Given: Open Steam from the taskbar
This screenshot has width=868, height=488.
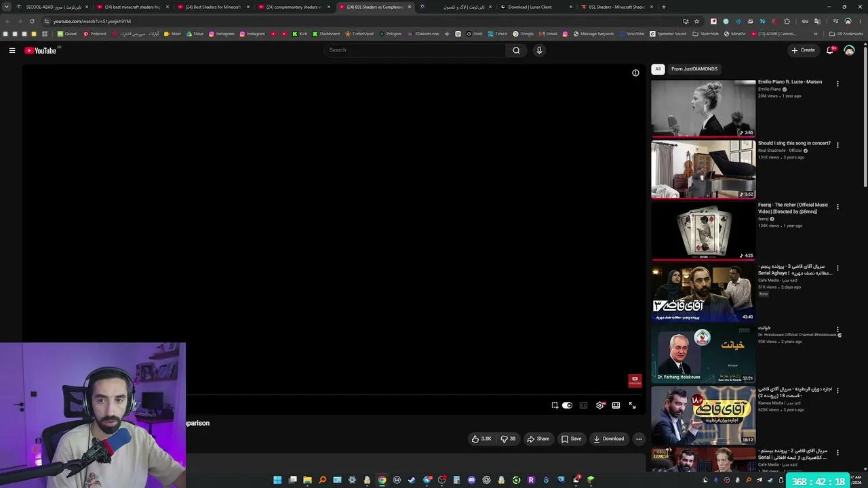Looking at the screenshot, I should coord(412,480).
